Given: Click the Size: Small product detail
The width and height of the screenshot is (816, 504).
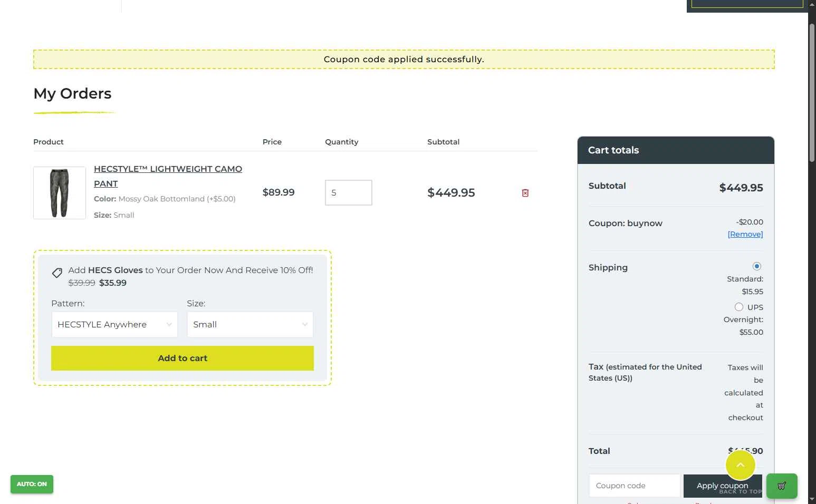Looking at the screenshot, I should click(x=114, y=215).
